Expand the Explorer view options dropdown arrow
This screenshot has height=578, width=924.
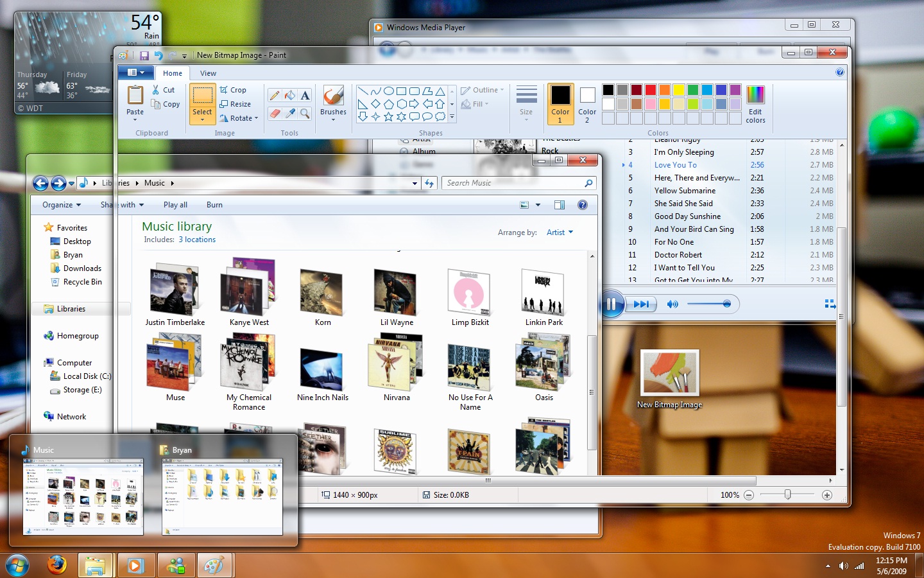538,205
